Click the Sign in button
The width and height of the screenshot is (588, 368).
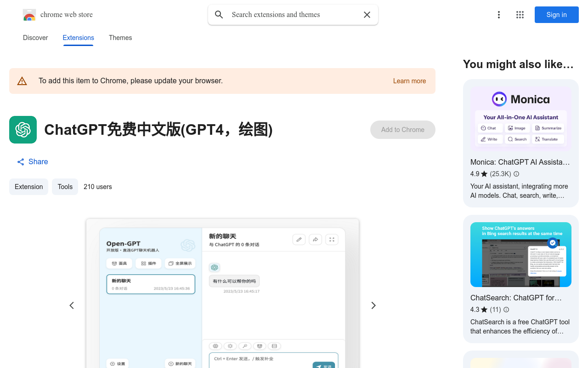click(556, 14)
